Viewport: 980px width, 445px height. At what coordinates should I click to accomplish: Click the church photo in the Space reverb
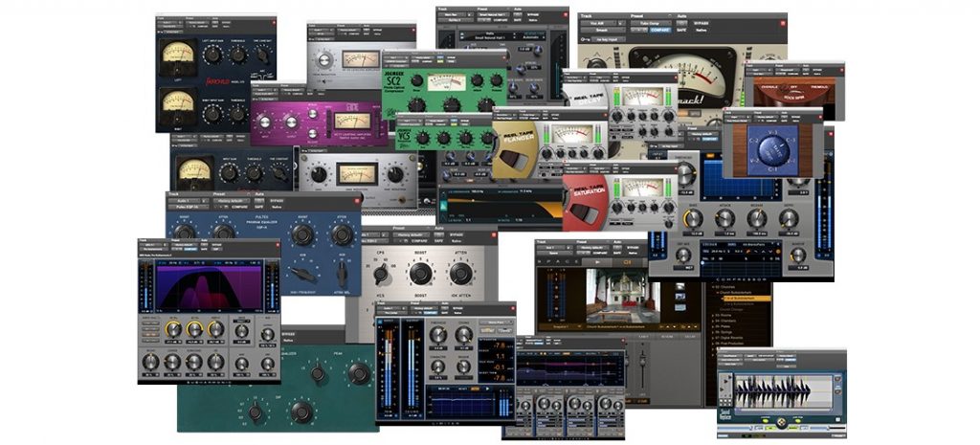625,297
